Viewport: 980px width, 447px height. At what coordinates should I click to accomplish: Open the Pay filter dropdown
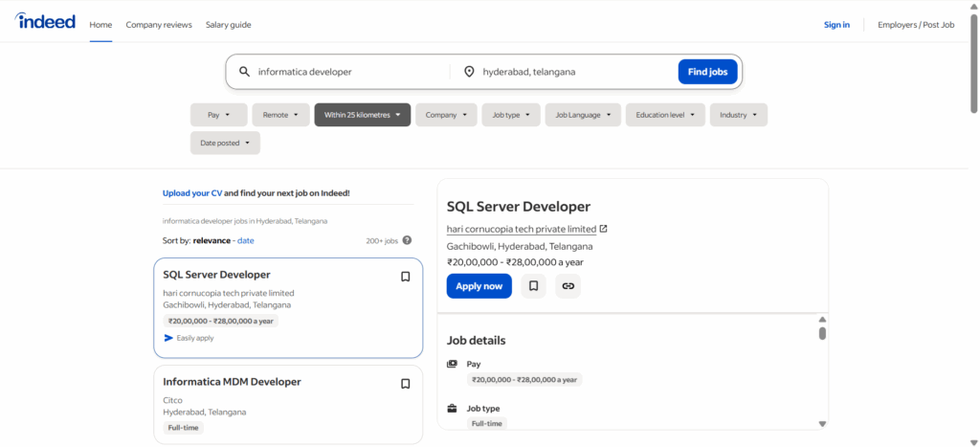point(218,115)
